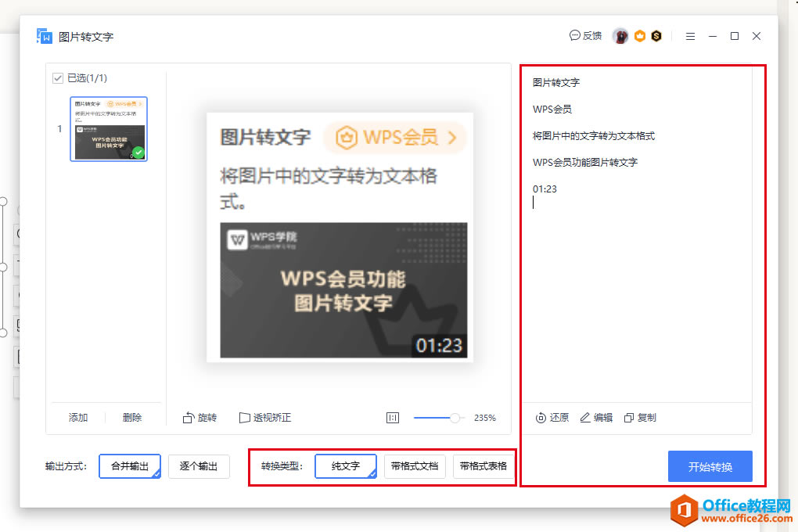This screenshot has width=798, height=532.
Task: Click the 还原 restore icon
Action: point(541,418)
